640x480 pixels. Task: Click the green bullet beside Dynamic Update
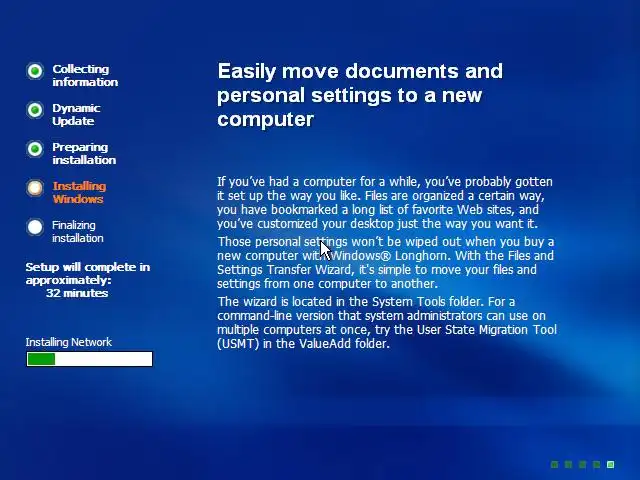click(x=35, y=110)
